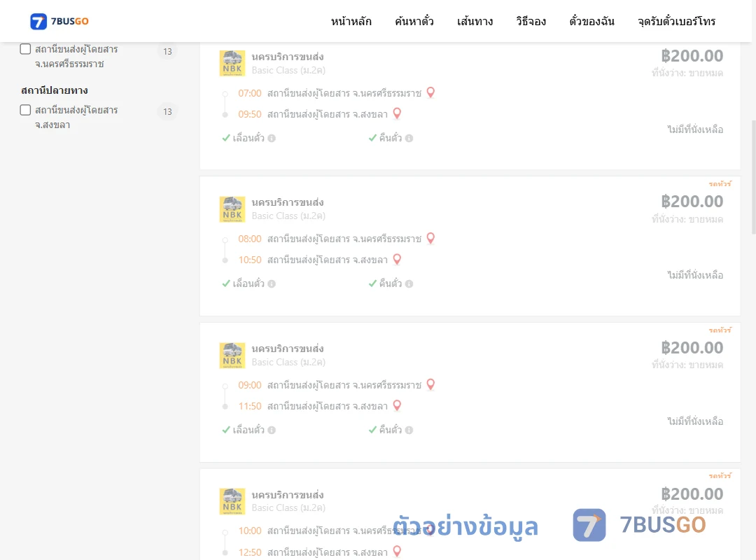Click ไม่มีที่นั่งเหลือ button on 09:00 trip
756x560 pixels.
695,421
